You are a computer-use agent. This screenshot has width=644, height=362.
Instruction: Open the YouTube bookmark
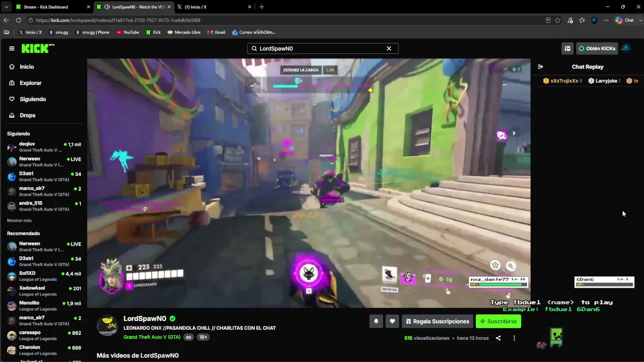pyautogui.click(x=128, y=32)
